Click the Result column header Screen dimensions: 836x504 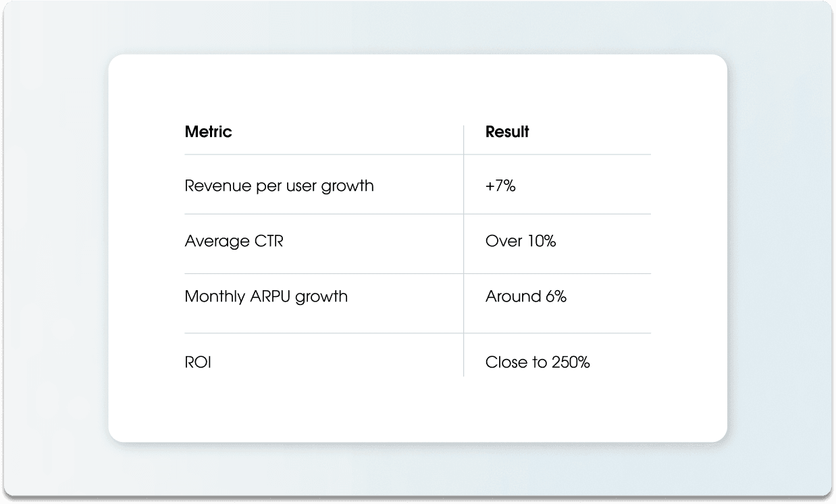507,132
